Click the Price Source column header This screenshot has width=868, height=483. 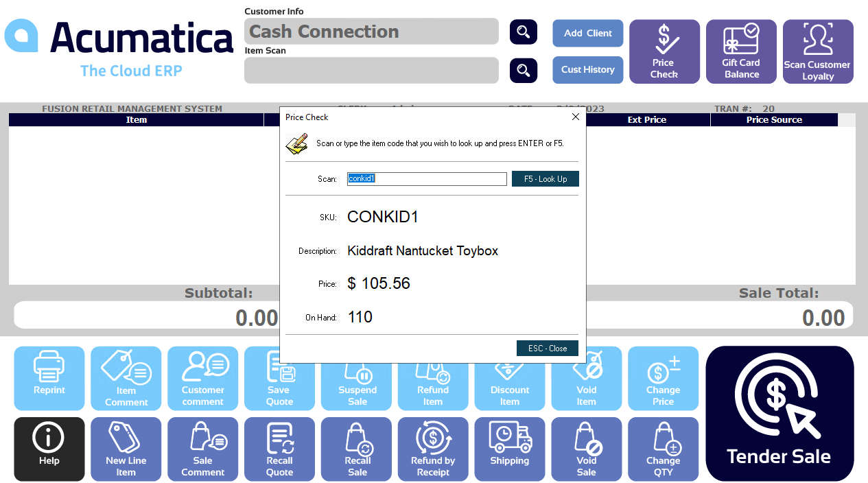pyautogui.click(x=774, y=120)
